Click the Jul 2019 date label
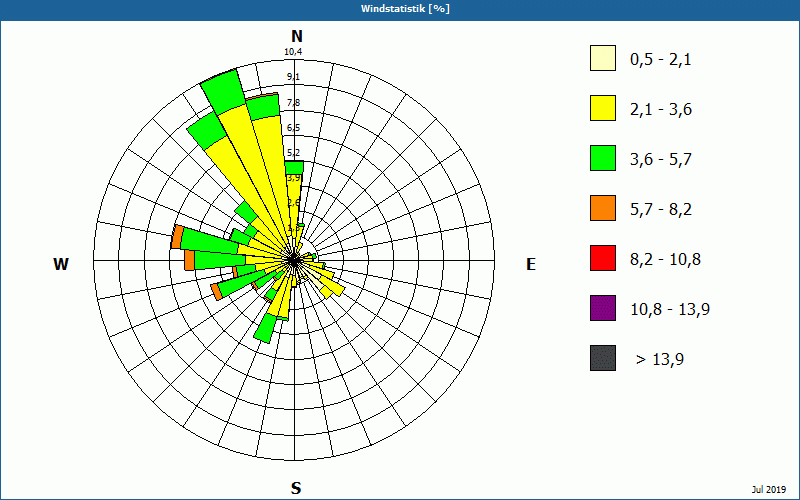 769,489
